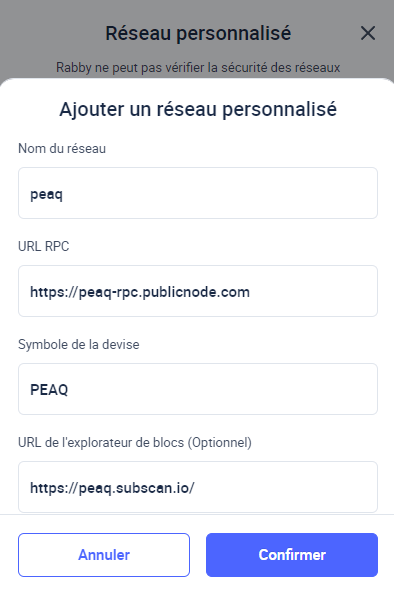This screenshot has width=394, height=591.
Task: Click the text https://peaq.subscan.io/
Action: pos(112,488)
